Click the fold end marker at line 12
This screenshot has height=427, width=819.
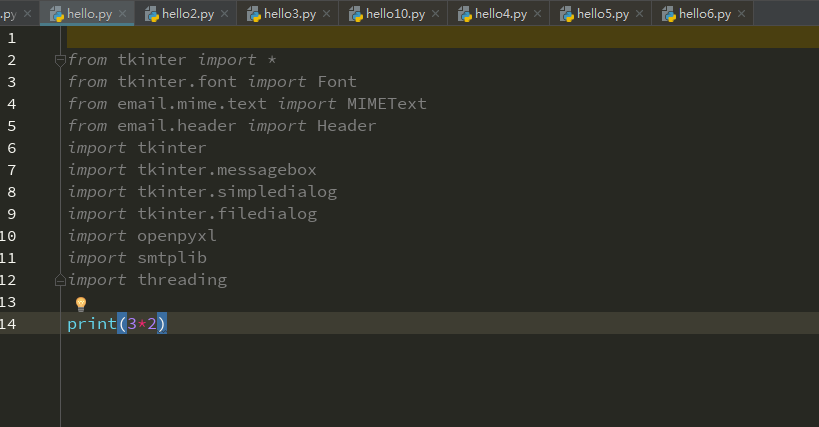[60, 281]
